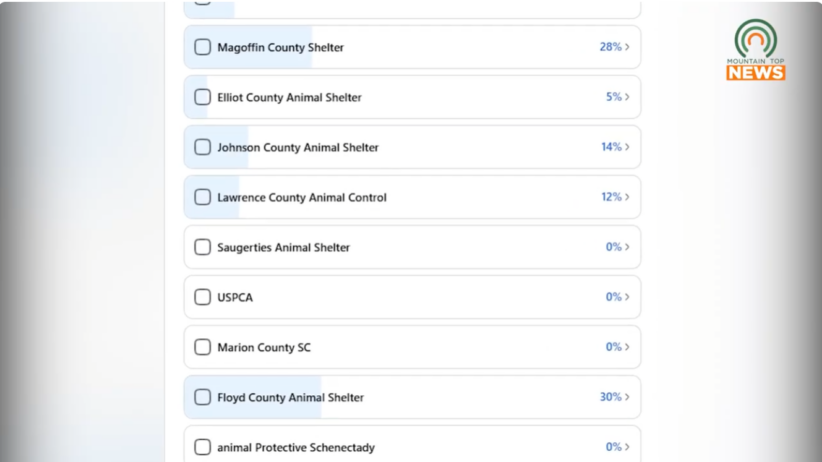
Task: Enable the Lawrence County Animal Control checkbox
Action: pyautogui.click(x=203, y=197)
